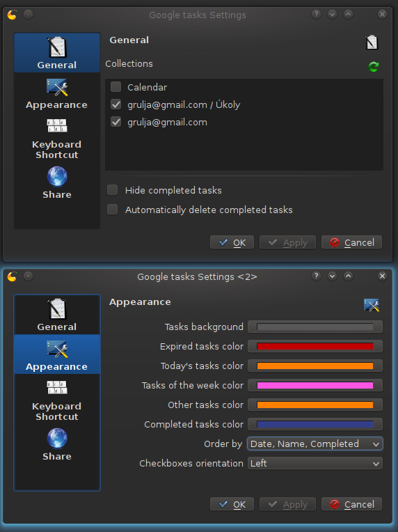Screen dimensions: 398x532
Task: Uncheck the plain grulja@gmail.com collection
Action: (116, 122)
